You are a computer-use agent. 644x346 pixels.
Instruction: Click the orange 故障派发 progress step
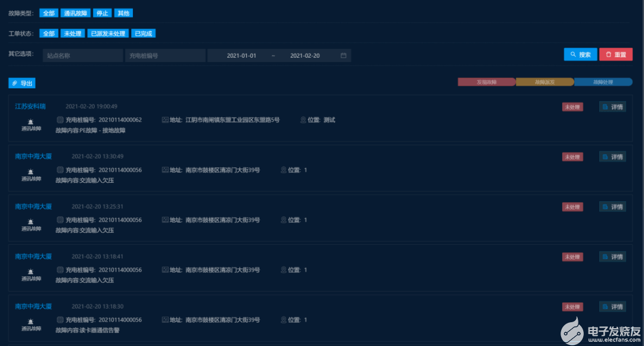coord(544,82)
